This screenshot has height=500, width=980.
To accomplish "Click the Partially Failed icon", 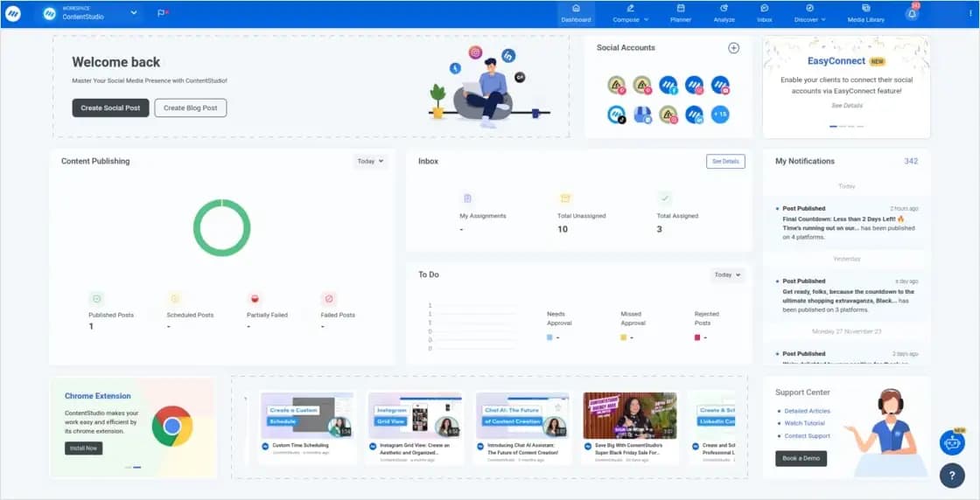I will point(255,298).
